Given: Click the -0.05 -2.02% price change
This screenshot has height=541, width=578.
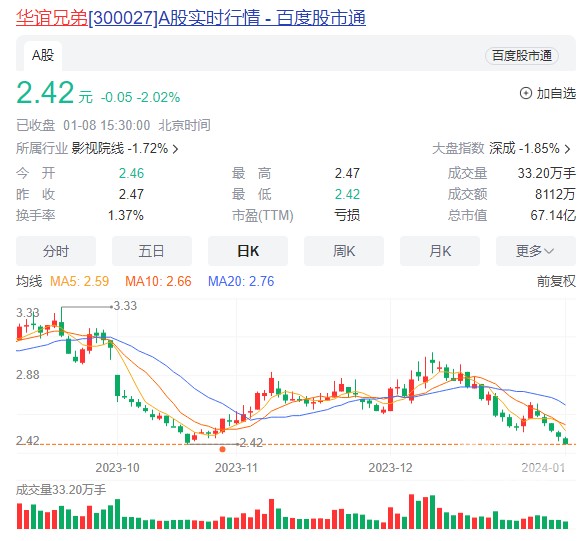Looking at the screenshot, I should pos(140,97).
